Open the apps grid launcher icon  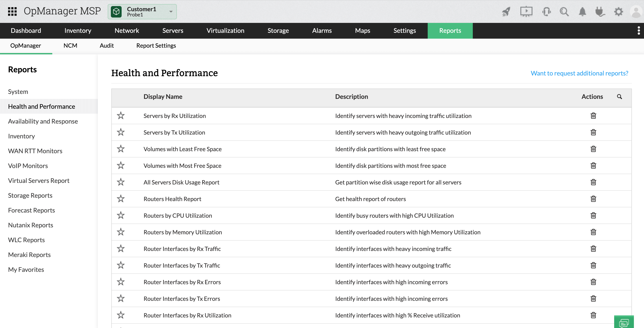(x=12, y=11)
